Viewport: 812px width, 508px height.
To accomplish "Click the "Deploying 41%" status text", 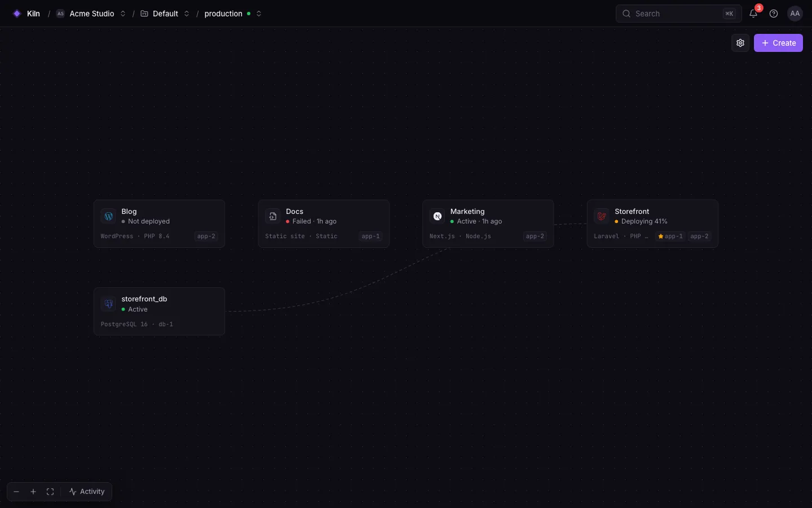I will [x=645, y=222].
